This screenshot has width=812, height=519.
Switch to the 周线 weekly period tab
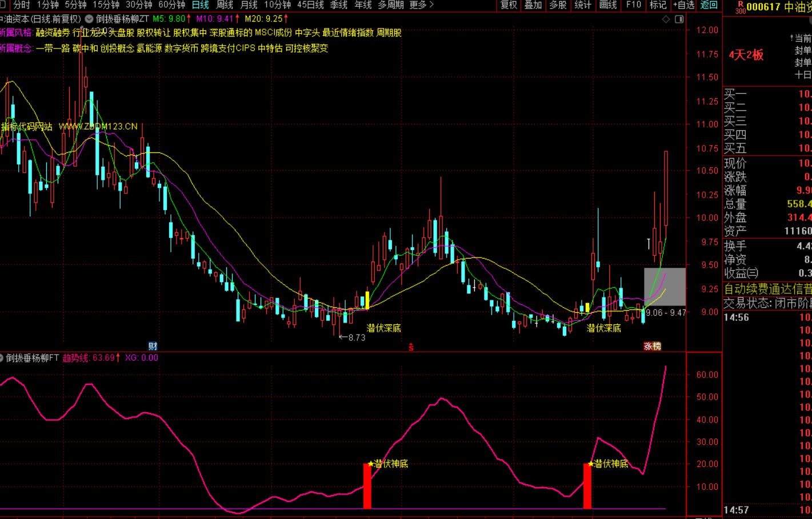[225, 5]
